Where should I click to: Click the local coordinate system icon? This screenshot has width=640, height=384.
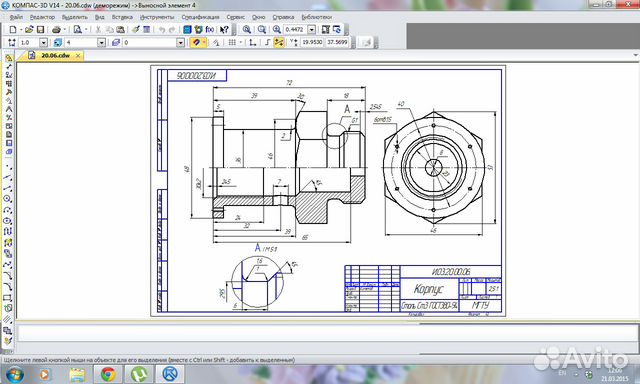(x=253, y=42)
